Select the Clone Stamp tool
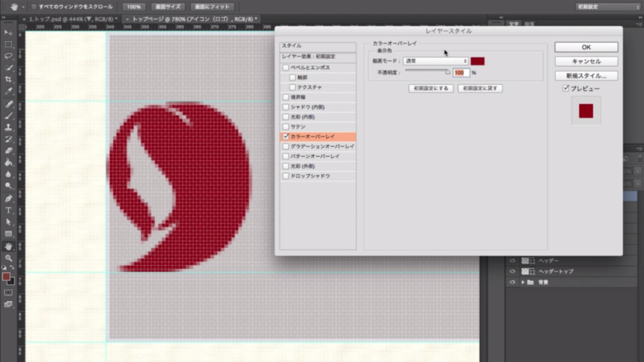The width and height of the screenshot is (644, 362). 8,127
